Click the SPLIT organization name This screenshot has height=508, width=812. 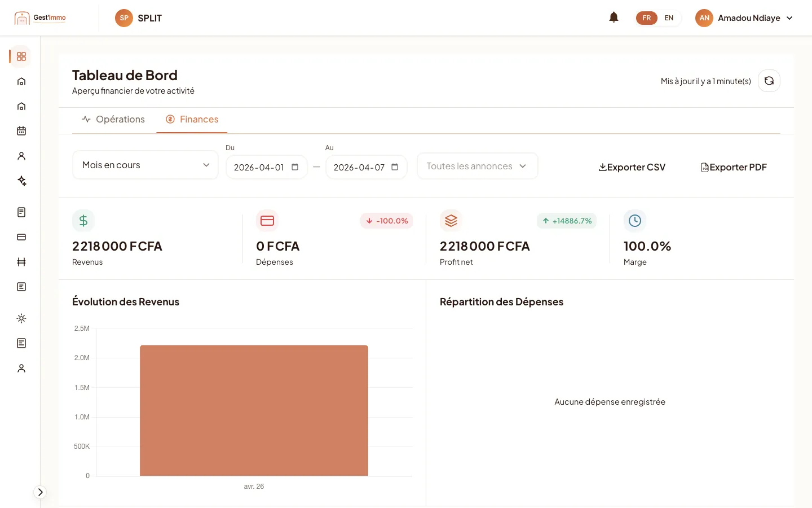point(150,18)
